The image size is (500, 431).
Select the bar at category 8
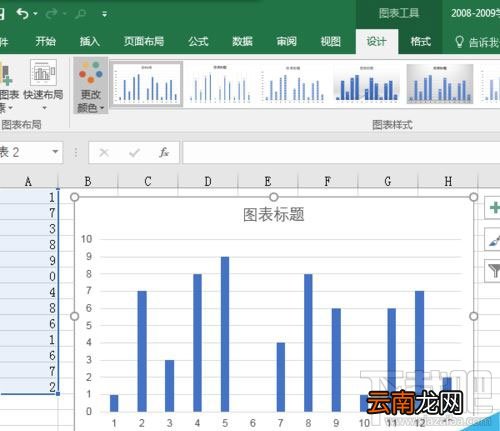click(308, 343)
